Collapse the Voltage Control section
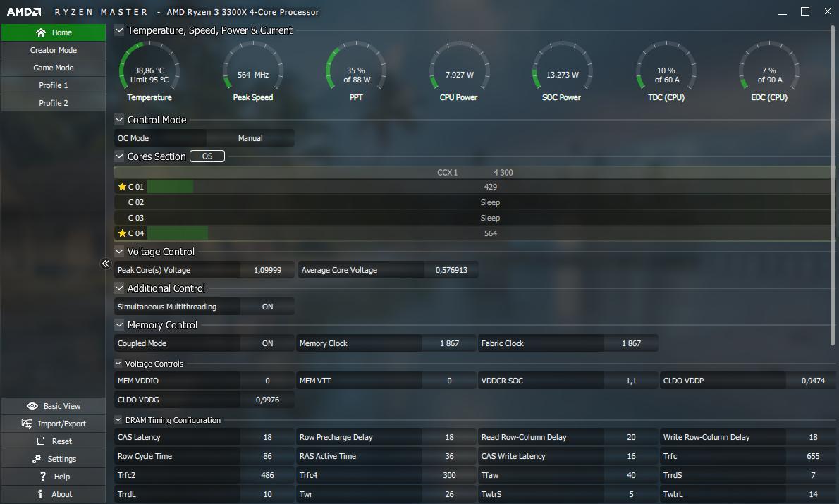This screenshot has height=504, width=839. (119, 251)
